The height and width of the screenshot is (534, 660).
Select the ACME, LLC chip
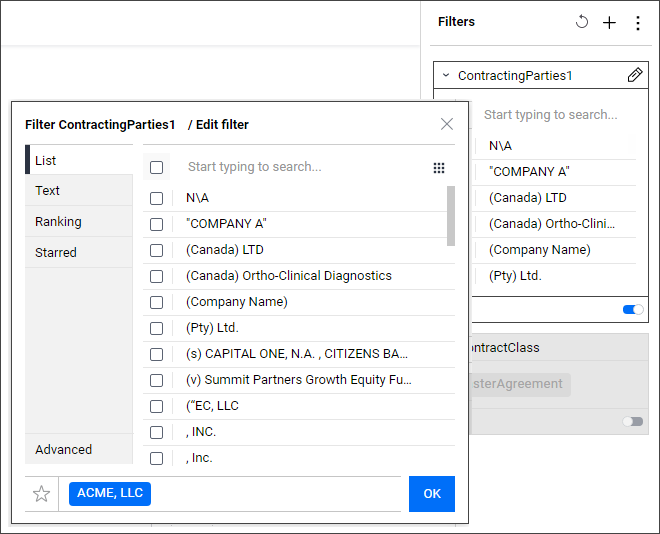(x=110, y=494)
